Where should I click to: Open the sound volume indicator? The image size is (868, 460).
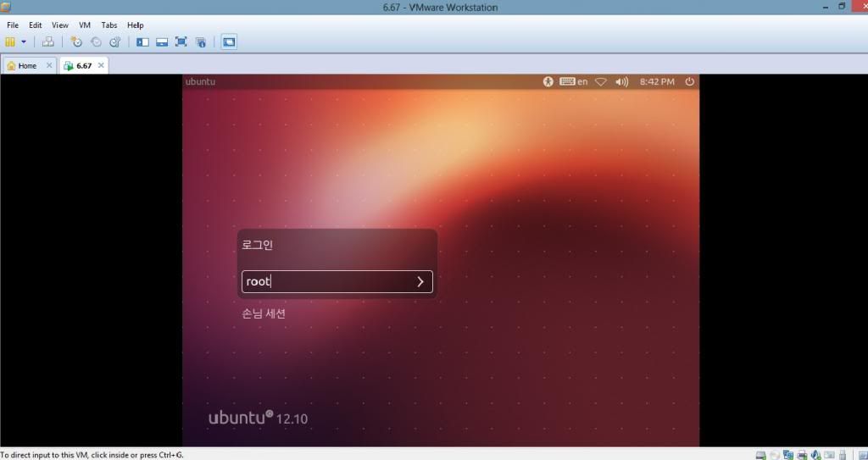coord(621,81)
